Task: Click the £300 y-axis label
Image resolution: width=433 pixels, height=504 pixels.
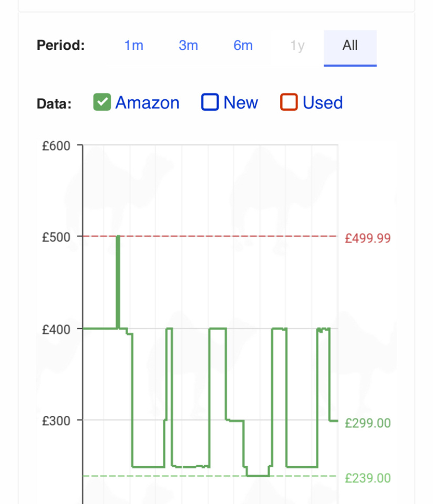Action: coord(56,420)
